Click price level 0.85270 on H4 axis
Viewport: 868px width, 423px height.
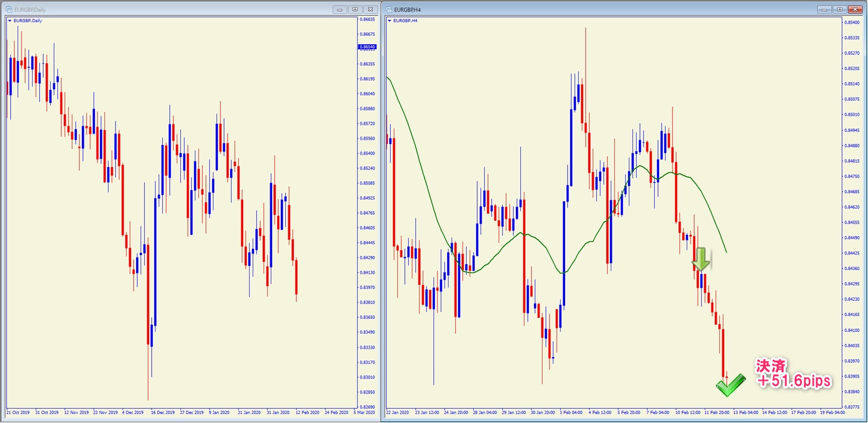coord(852,53)
